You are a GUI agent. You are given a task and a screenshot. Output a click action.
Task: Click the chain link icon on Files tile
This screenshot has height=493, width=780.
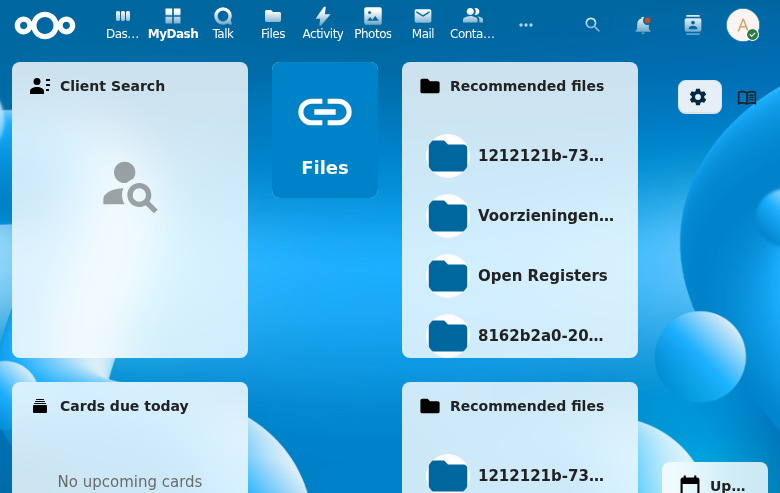coord(325,112)
